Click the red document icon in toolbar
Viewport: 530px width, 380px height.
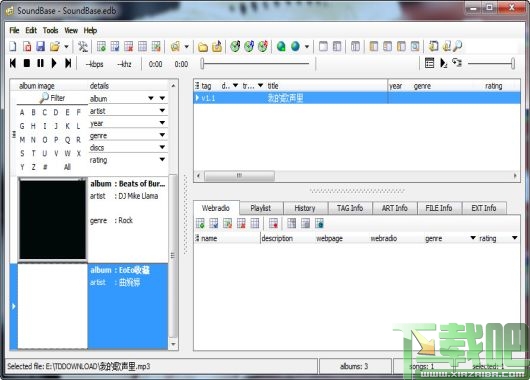click(27, 46)
